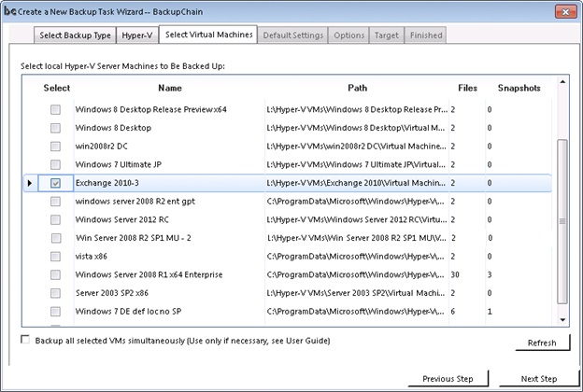Select Windows 7 DE def loc no SP checkbox
Viewport: 583px width, 392px height.
coord(55,312)
